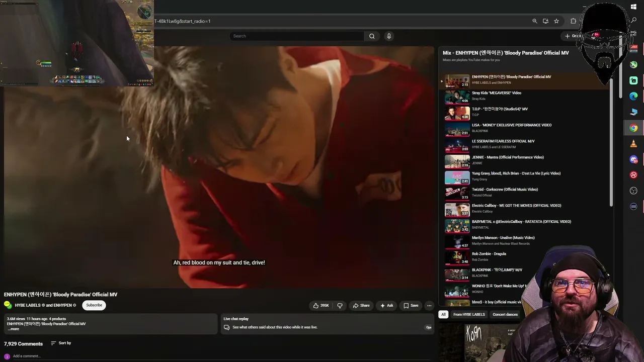This screenshot has height=362, width=644.
Task: Dislike the video with the thumbs-down icon
Action: coord(340,305)
